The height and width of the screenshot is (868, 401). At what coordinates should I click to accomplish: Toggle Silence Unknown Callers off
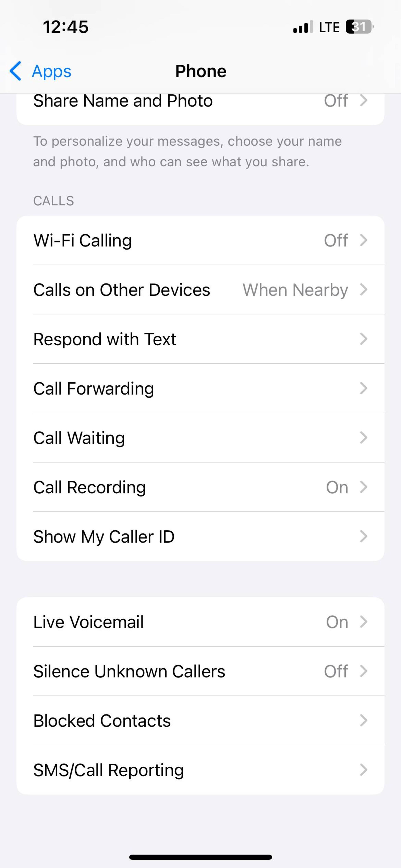click(200, 671)
